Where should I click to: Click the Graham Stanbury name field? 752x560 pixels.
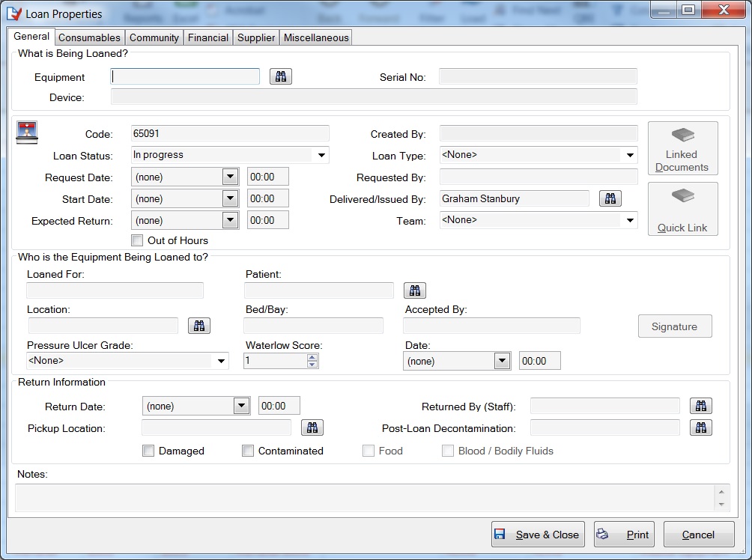[515, 198]
